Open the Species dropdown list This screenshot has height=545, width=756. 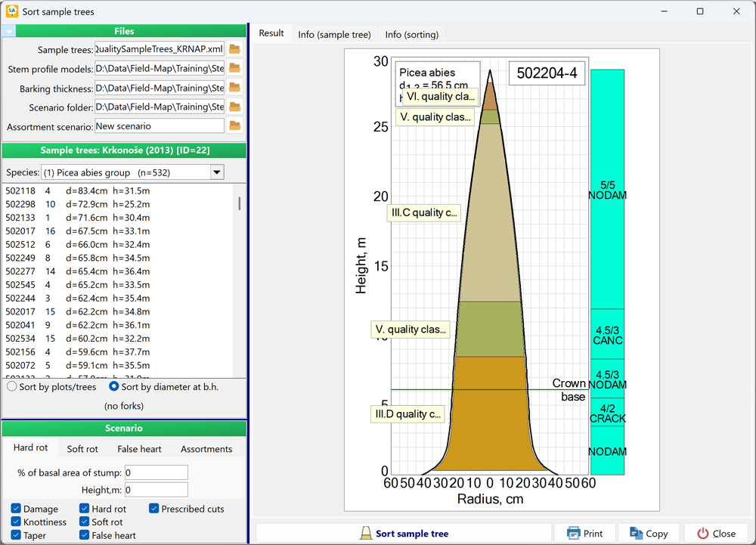click(x=217, y=172)
